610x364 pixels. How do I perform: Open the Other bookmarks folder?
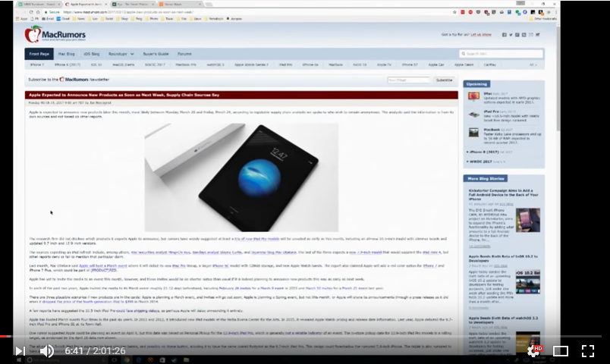[x=542, y=19]
